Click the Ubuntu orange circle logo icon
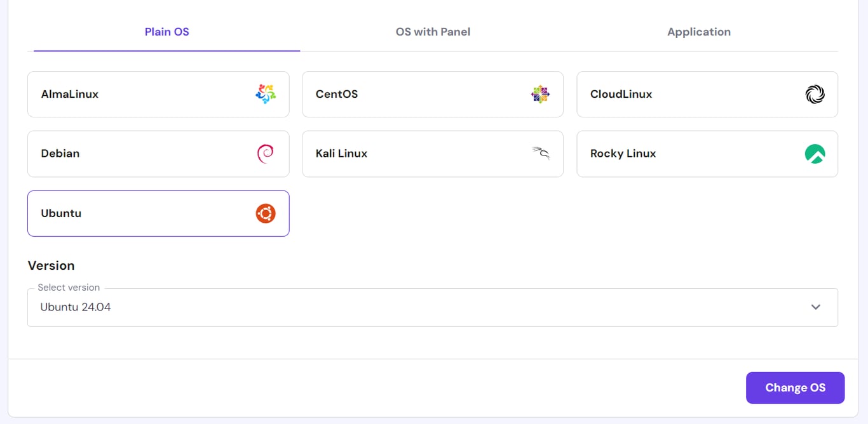868x424 pixels. tap(266, 213)
